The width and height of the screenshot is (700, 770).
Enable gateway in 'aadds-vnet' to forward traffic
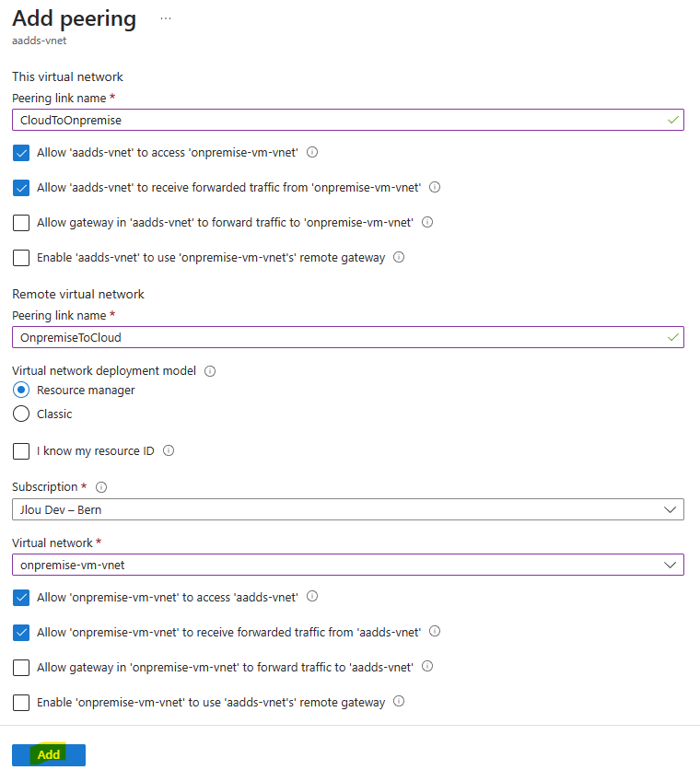click(21, 223)
